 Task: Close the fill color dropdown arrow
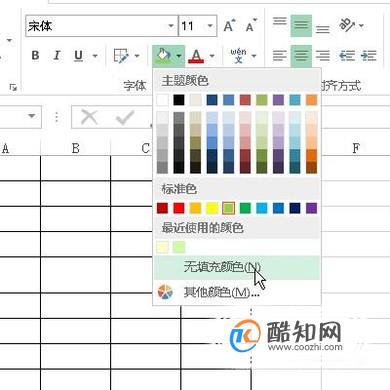click(x=179, y=56)
